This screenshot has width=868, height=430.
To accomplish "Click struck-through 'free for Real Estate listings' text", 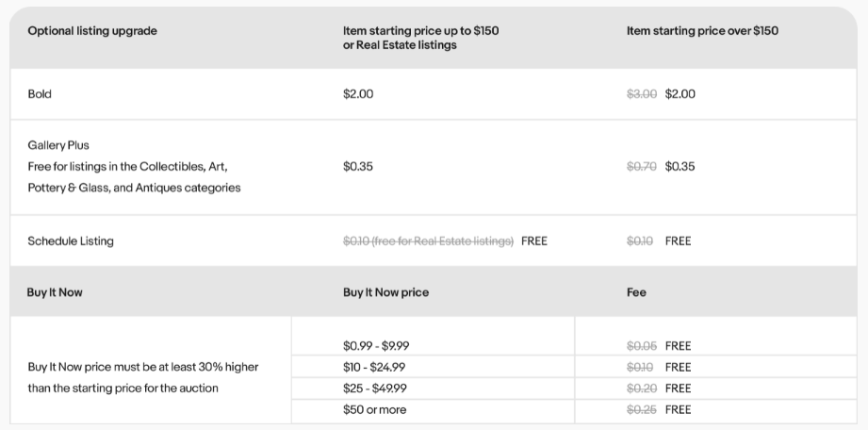I will 442,241.
